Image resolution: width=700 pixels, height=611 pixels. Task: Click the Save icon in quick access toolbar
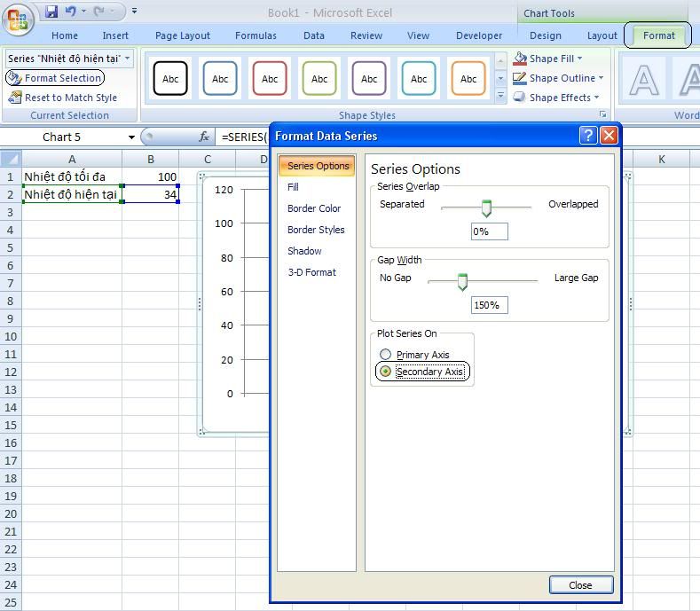tap(51, 12)
